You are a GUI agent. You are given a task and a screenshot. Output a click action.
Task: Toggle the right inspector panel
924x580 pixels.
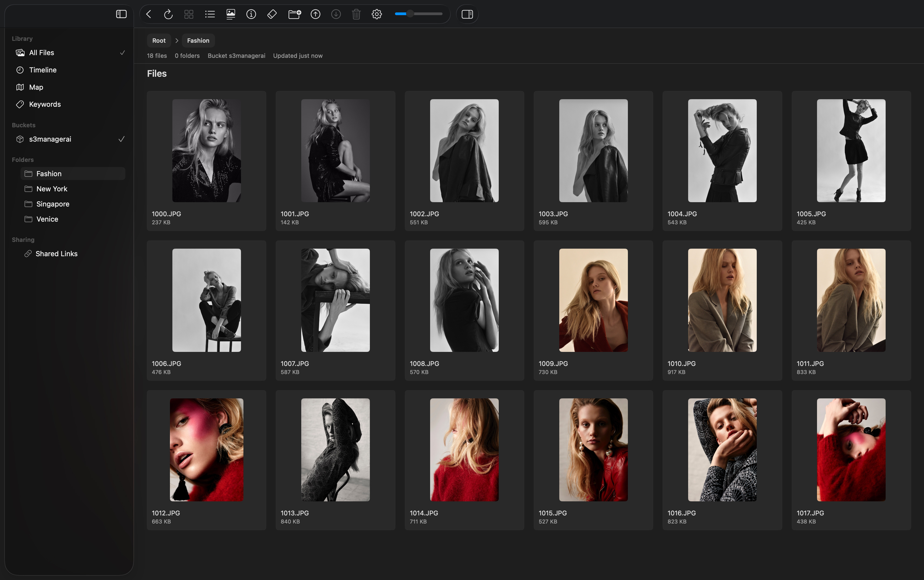[467, 14]
